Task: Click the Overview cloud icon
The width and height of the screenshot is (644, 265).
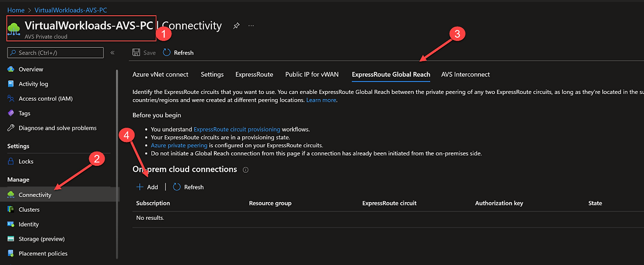Action: click(x=11, y=69)
